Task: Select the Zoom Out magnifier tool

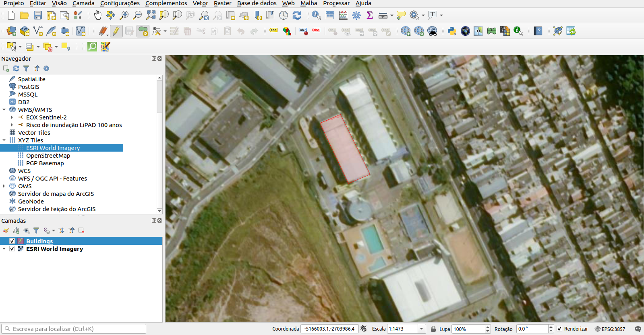Action: (137, 15)
